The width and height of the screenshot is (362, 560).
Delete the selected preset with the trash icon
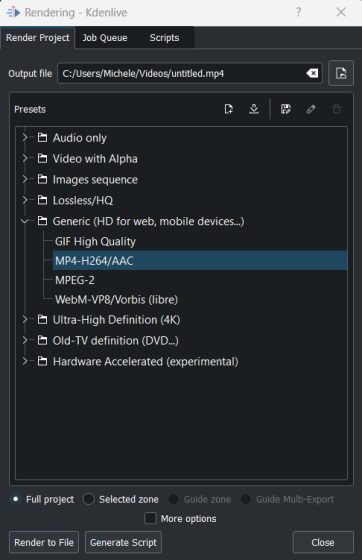click(336, 109)
